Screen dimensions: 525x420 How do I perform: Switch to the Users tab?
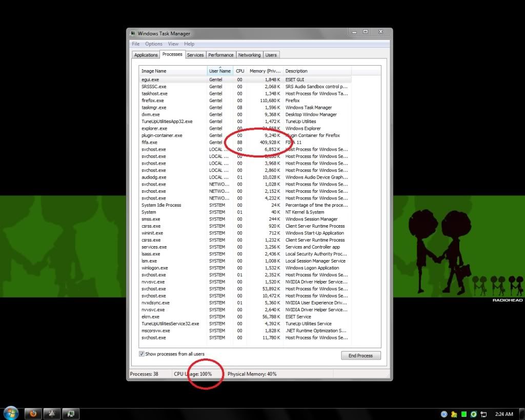271,55
